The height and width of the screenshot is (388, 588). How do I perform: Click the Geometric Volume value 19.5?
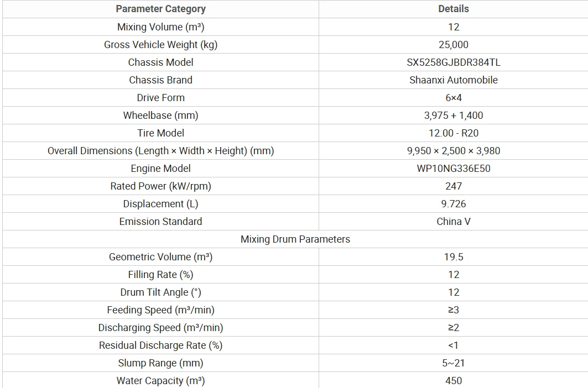tap(454, 257)
